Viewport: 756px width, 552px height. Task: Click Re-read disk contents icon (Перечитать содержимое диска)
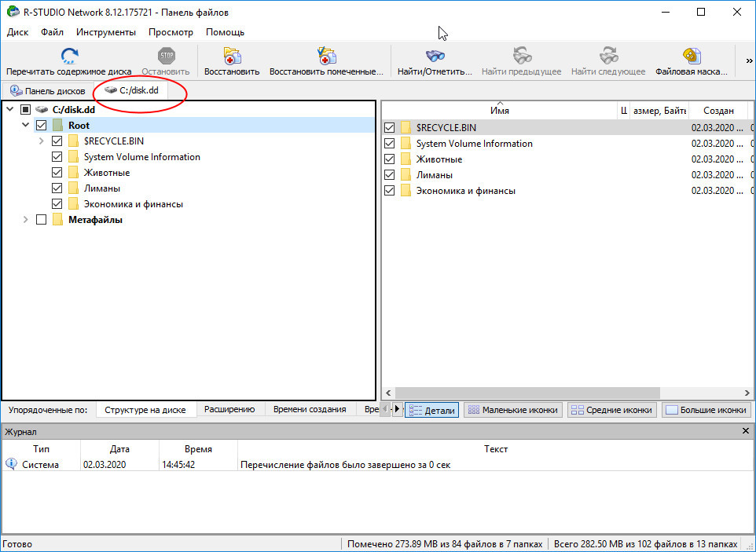click(70, 56)
